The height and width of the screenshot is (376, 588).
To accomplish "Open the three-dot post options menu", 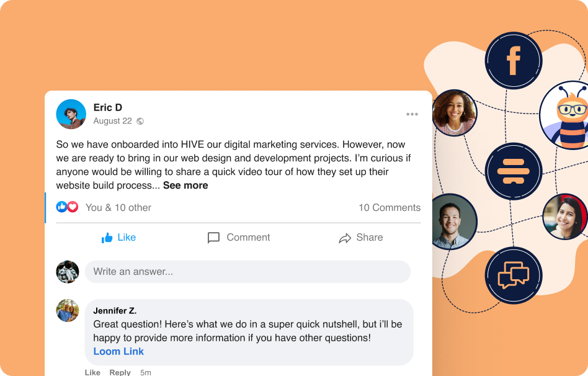I will tap(412, 114).
